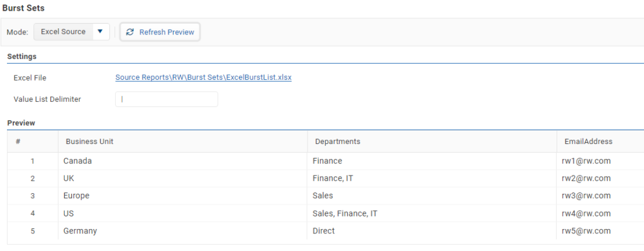The width and height of the screenshot is (644, 251).
Task: Select the Germany business unit cell
Action: (x=183, y=230)
